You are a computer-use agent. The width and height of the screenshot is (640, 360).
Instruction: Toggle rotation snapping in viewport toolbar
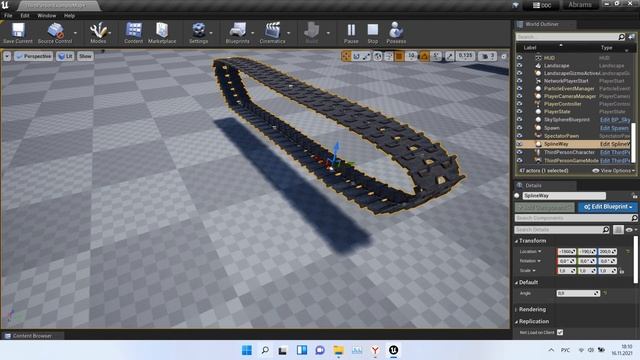click(424, 56)
